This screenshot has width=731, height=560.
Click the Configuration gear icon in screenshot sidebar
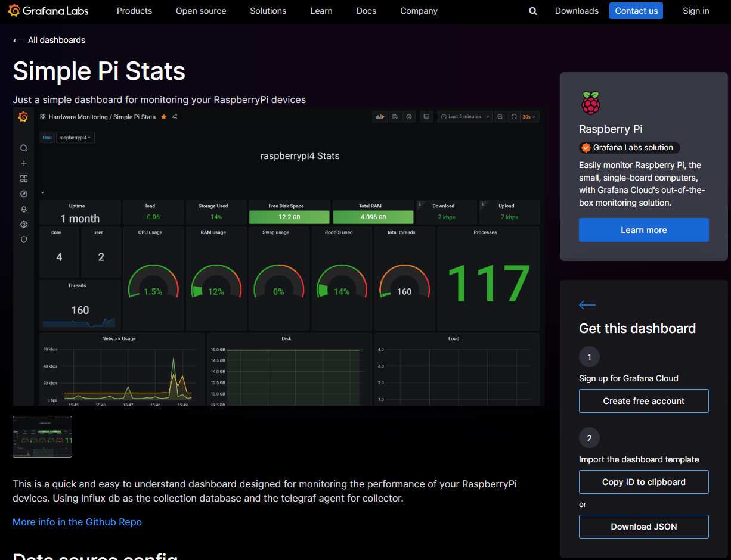tap(24, 225)
